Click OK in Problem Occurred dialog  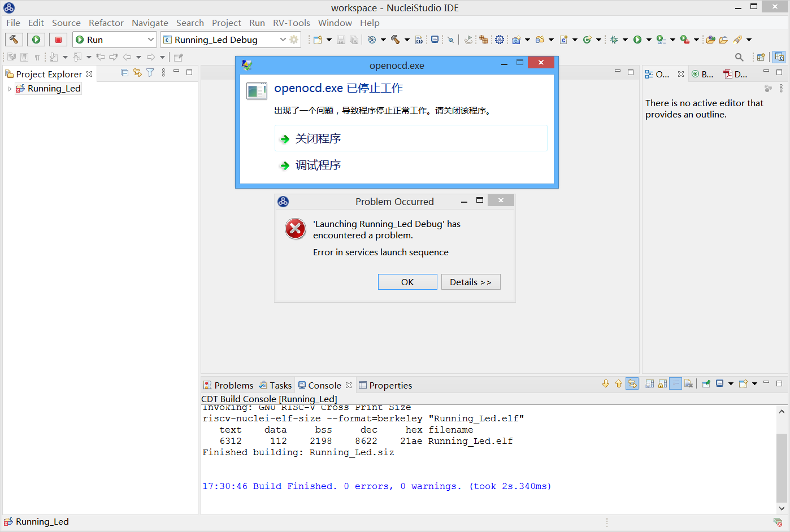pyautogui.click(x=407, y=282)
